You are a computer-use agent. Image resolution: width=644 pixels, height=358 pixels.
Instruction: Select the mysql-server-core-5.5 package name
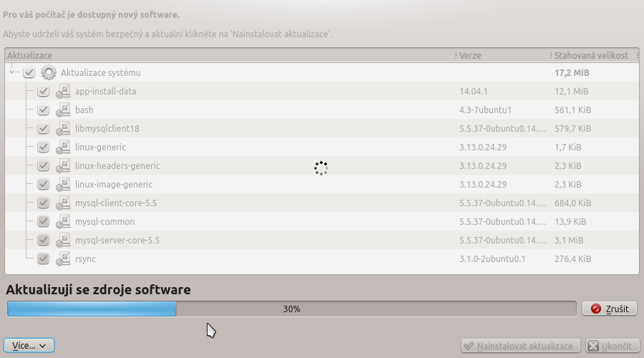pyautogui.click(x=117, y=240)
